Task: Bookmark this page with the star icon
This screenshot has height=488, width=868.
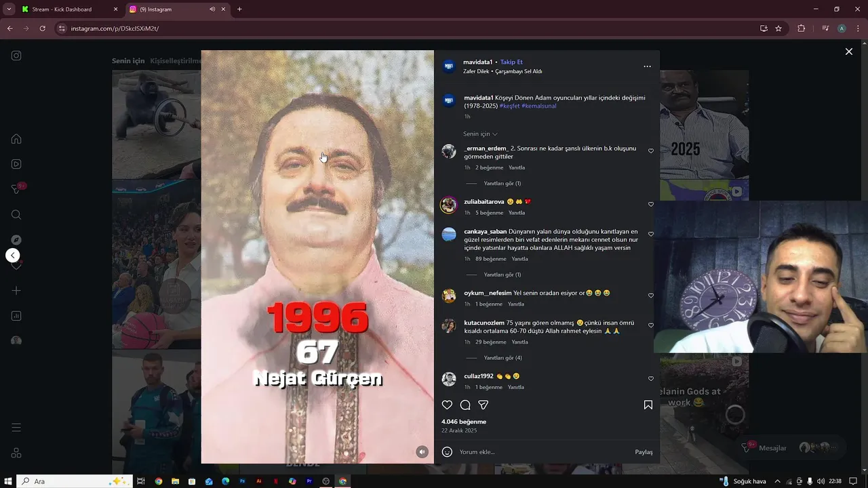Action: pos(778,28)
